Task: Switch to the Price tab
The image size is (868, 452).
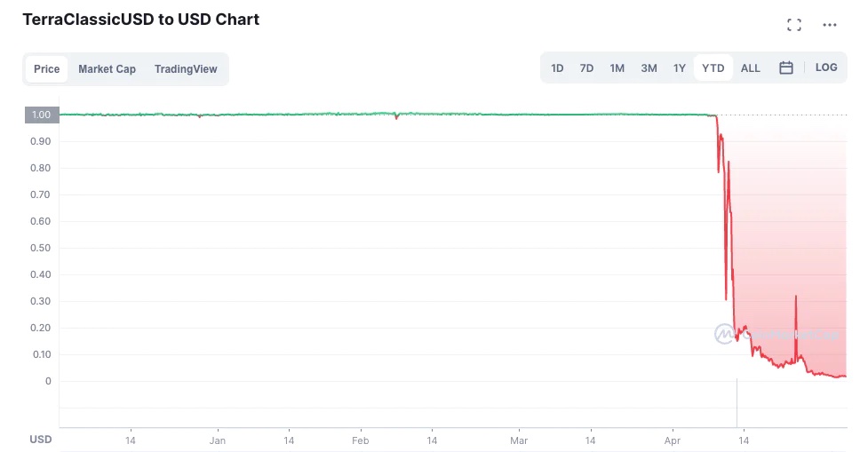Action: pyautogui.click(x=47, y=69)
